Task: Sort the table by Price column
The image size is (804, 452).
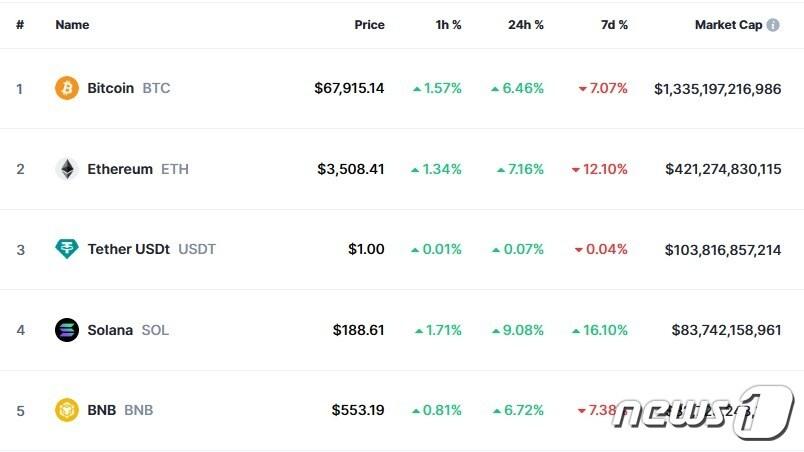Action: (369, 25)
